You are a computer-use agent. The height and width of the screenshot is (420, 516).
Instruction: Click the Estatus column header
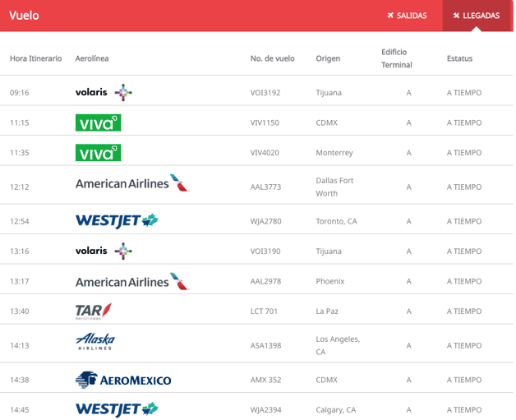click(459, 58)
